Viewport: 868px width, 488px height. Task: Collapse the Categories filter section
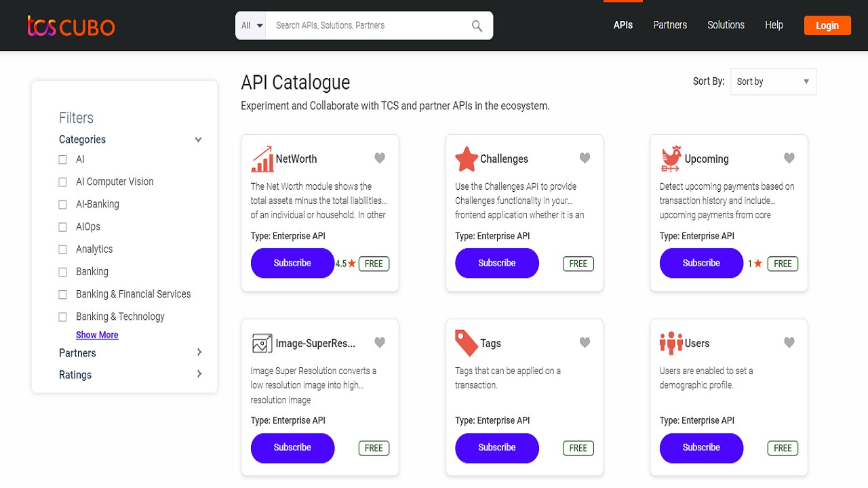click(198, 140)
